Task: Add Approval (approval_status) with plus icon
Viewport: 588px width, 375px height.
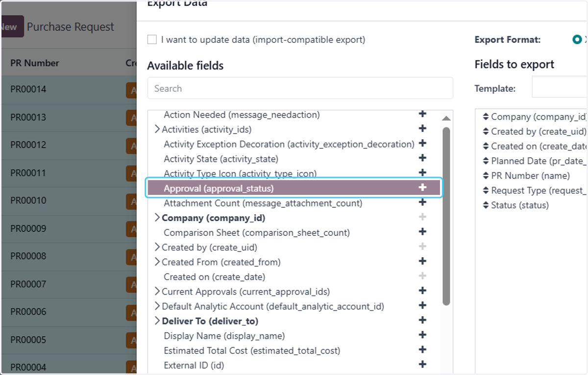Action: click(x=422, y=187)
